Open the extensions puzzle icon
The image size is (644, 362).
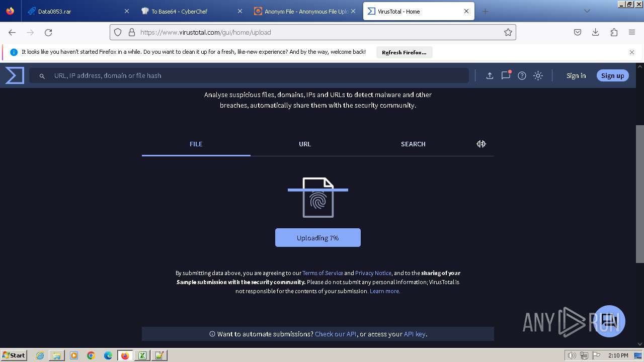tap(614, 32)
